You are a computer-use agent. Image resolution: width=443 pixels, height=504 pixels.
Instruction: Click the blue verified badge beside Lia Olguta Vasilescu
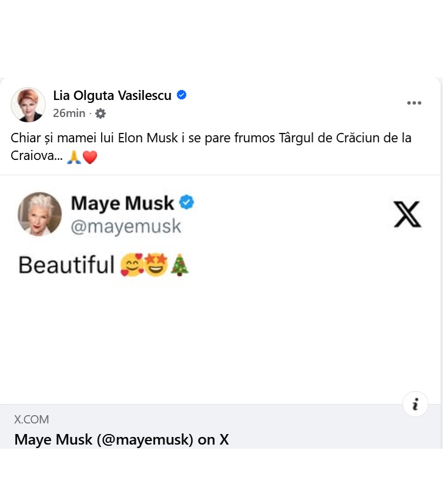click(x=182, y=95)
